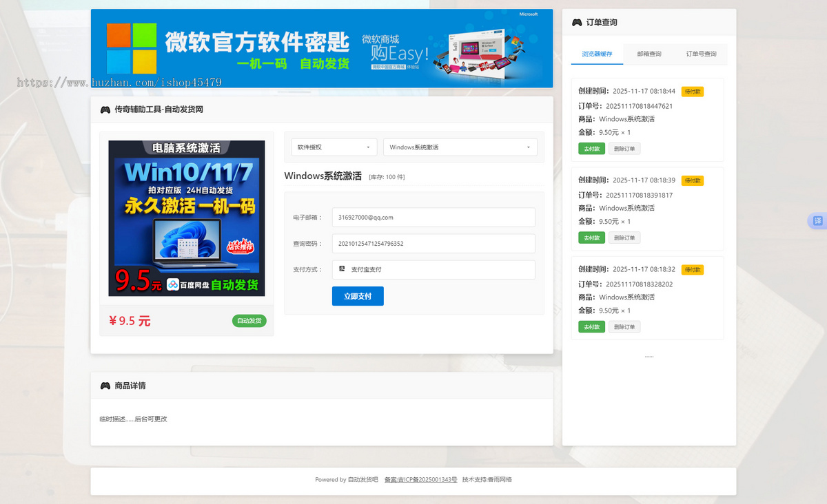Click order number 202511170818447621 text
The image size is (827, 504).
pyautogui.click(x=639, y=106)
